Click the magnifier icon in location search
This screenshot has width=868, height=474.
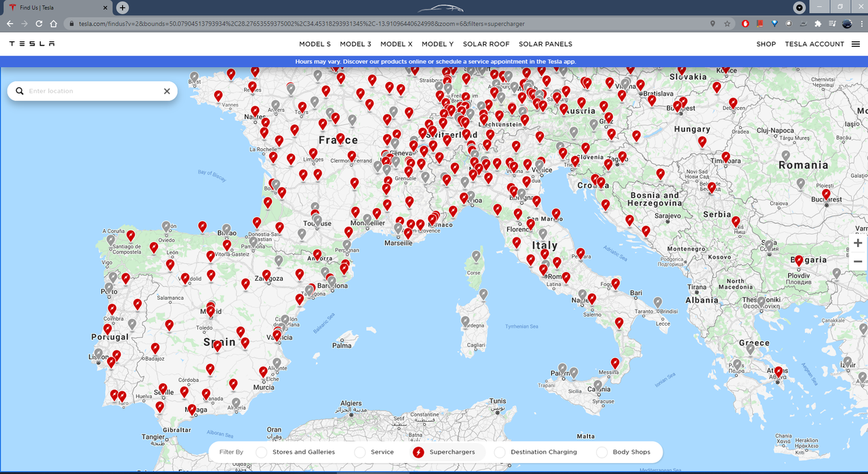click(20, 91)
